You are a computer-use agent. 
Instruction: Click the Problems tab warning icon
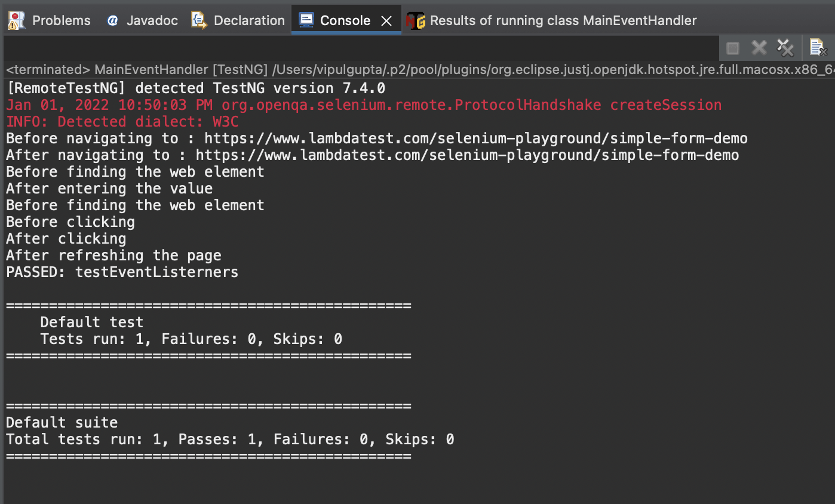[x=17, y=20]
